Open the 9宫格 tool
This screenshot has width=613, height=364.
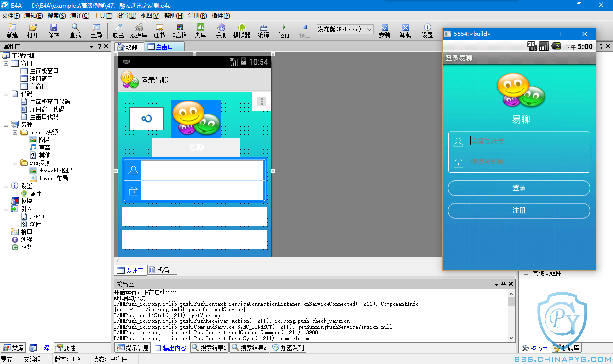180,31
